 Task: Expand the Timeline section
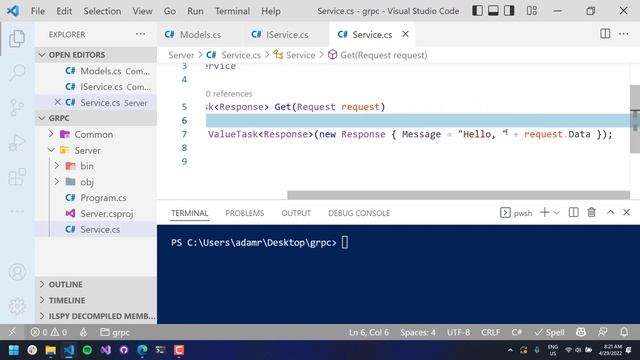96,300
